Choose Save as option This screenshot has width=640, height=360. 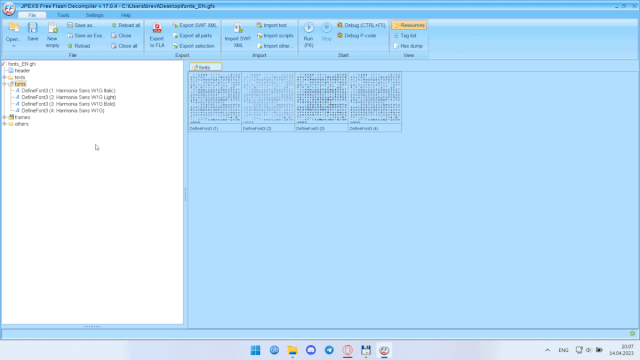(x=81, y=25)
